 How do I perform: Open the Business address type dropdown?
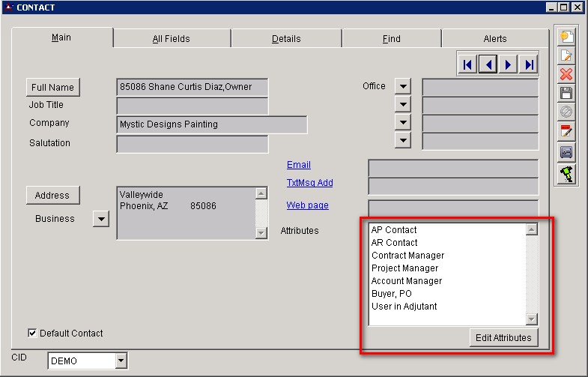click(100, 219)
